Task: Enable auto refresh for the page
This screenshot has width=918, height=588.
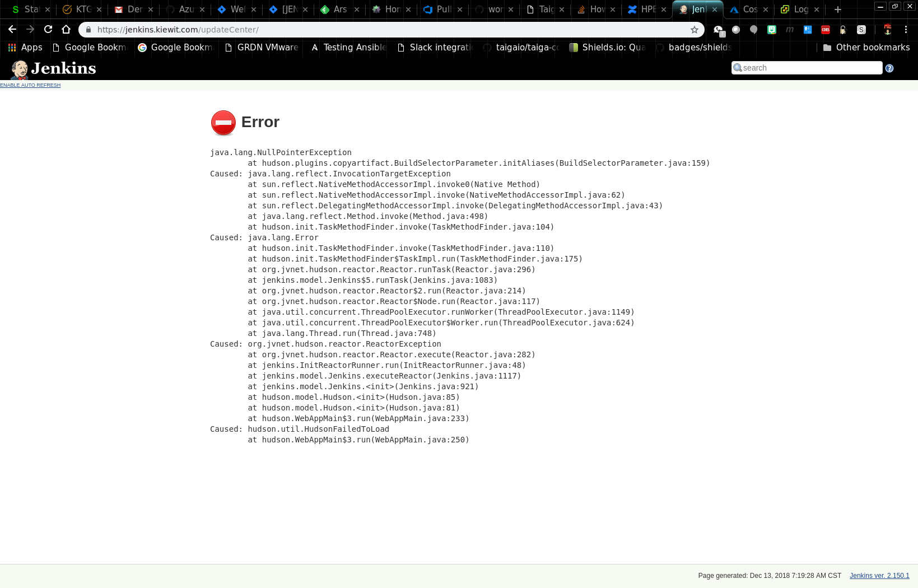Action: pos(30,85)
